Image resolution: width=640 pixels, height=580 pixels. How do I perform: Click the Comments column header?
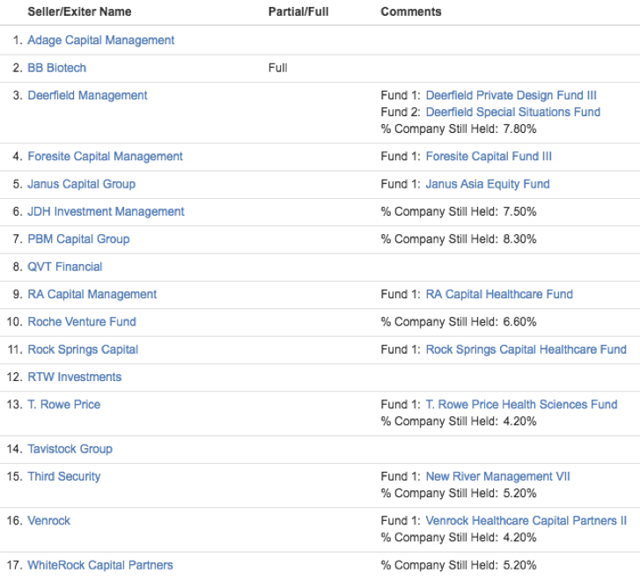(411, 12)
